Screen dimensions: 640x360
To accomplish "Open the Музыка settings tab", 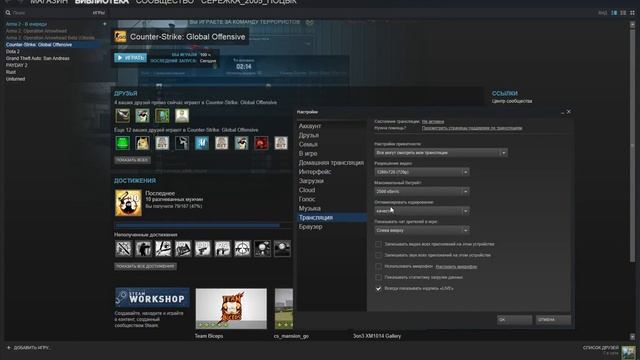I will (309, 208).
